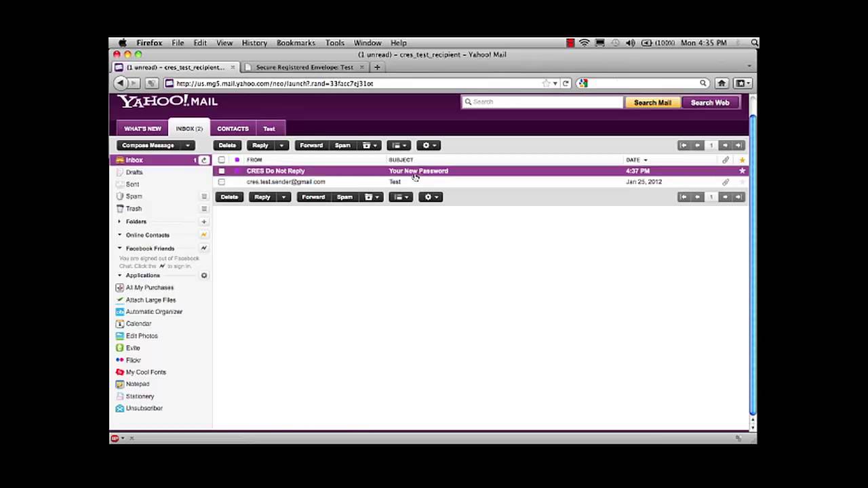This screenshot has width=868, height=488.
Task: Collapse the Applications section
Action: [120, 276]
